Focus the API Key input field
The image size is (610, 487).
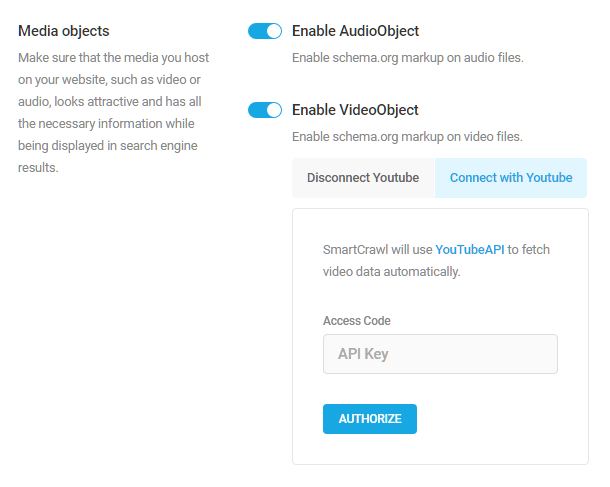440,354
